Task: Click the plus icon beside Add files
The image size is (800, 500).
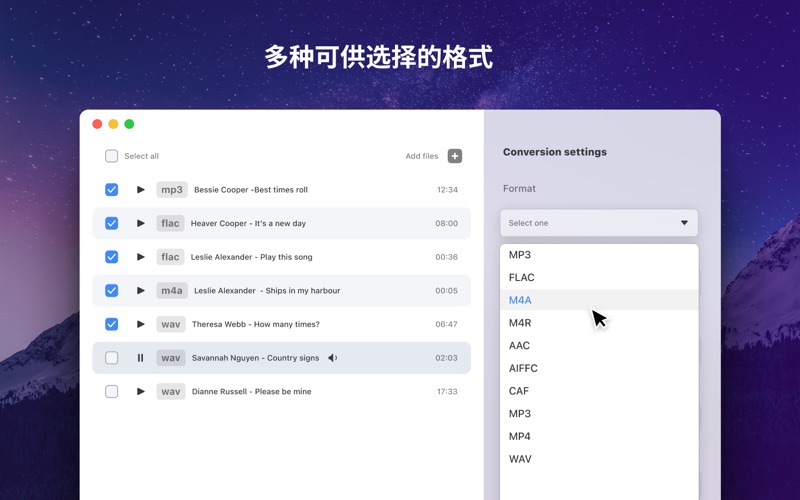Action: [455, 156]
